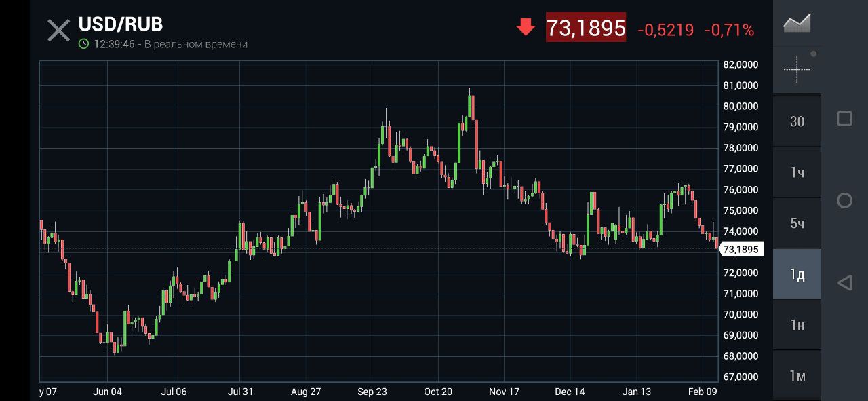Tap the 73,1895 price tag on the axis
The height and width of the screenshot is (401, 868).
tap(741, 249)
